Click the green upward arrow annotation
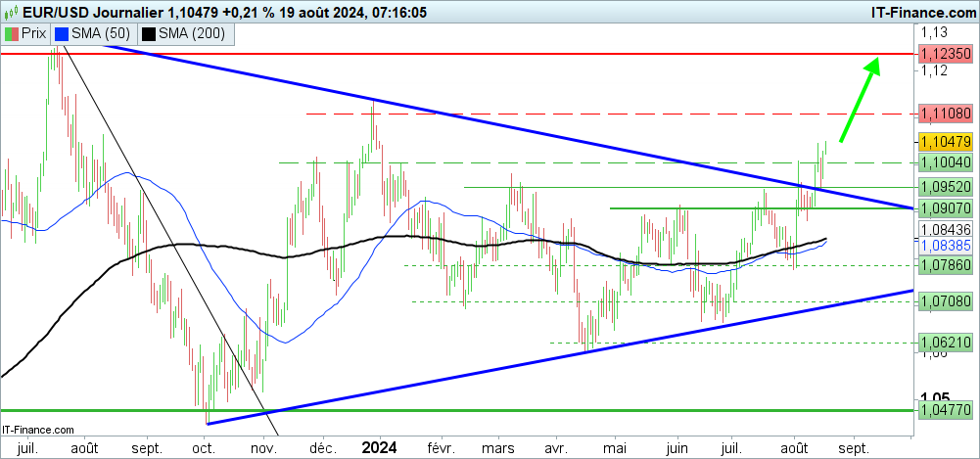980x459 pixels. [859, 98]
